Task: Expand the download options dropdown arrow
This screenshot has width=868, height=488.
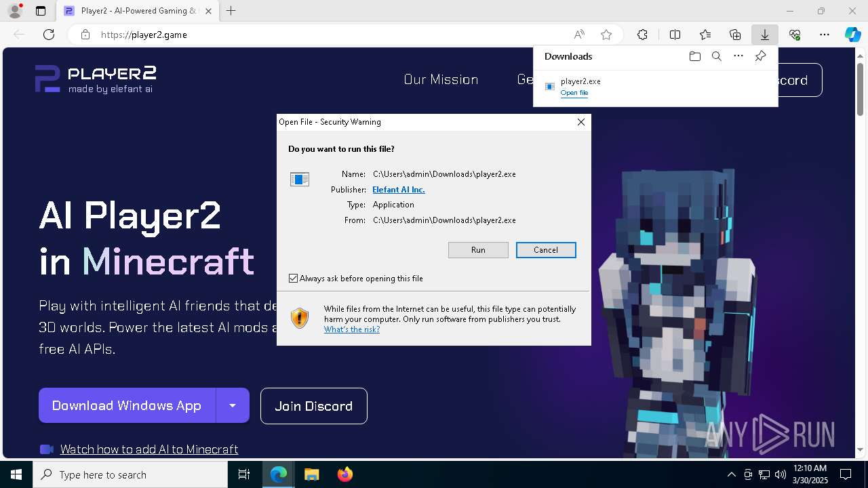Action: (x=233, y=405)
